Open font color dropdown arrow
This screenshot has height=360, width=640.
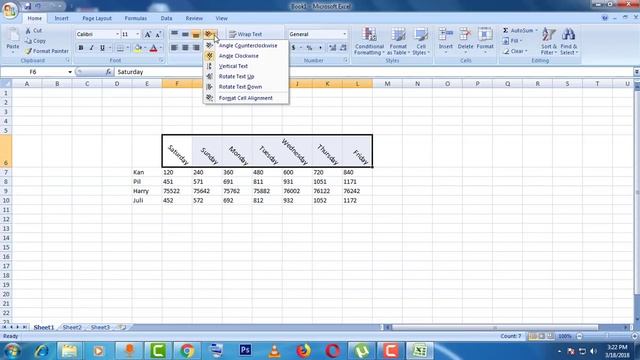(x=161, y=48)
